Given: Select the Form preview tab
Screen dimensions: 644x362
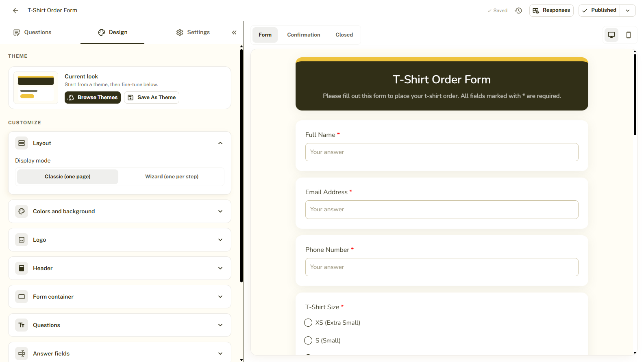Looking at the screenshot, I should click(265, 35).
